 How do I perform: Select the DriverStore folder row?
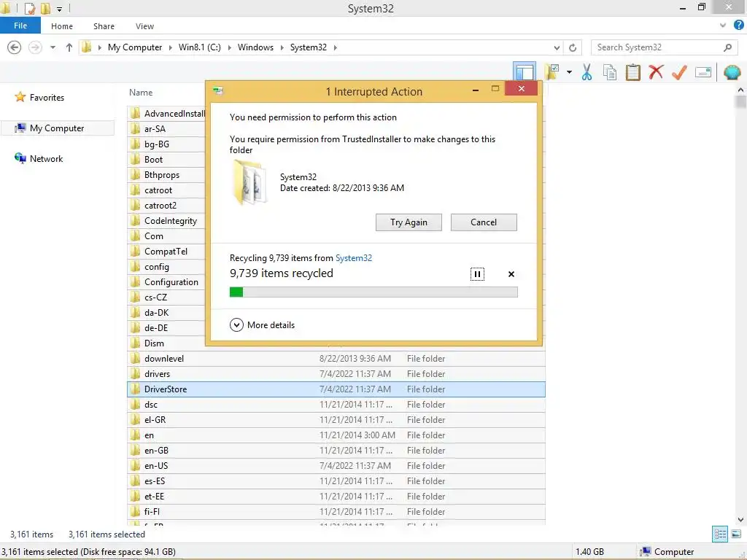(336, 389)
